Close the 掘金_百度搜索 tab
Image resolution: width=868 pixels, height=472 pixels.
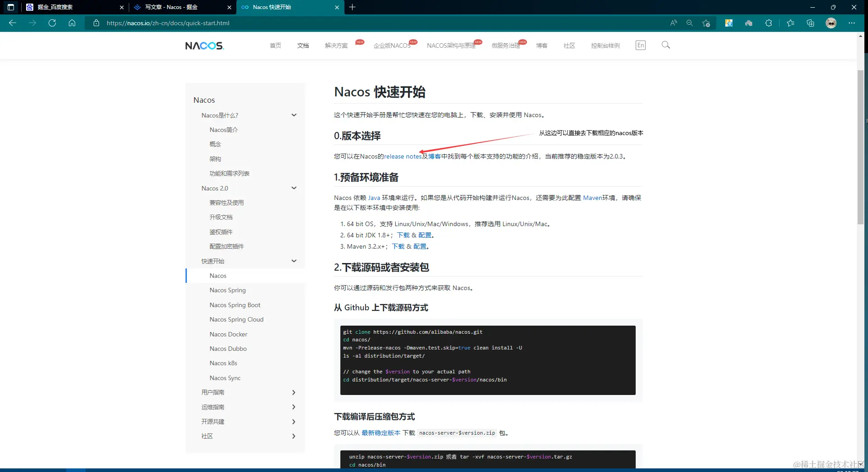click(122, 7)
